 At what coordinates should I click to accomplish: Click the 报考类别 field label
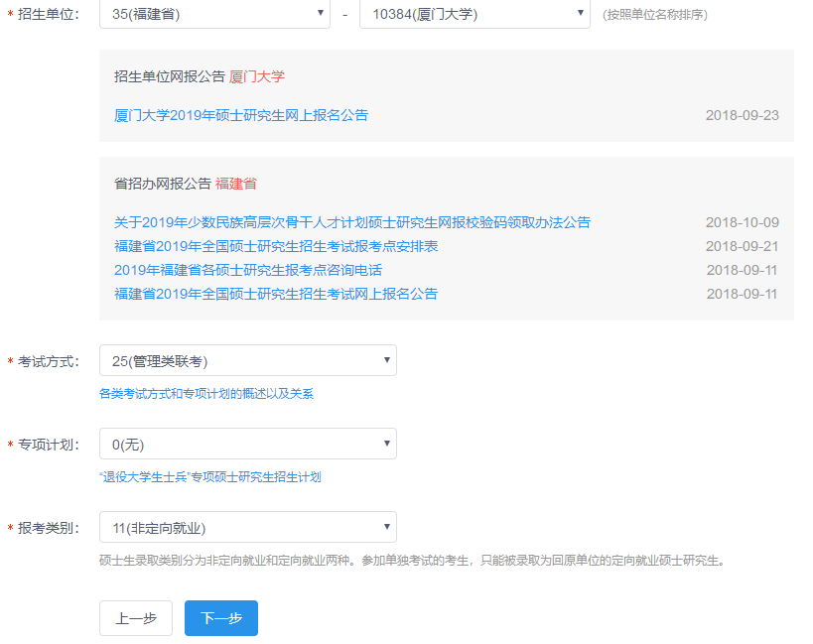coord(48,528)
